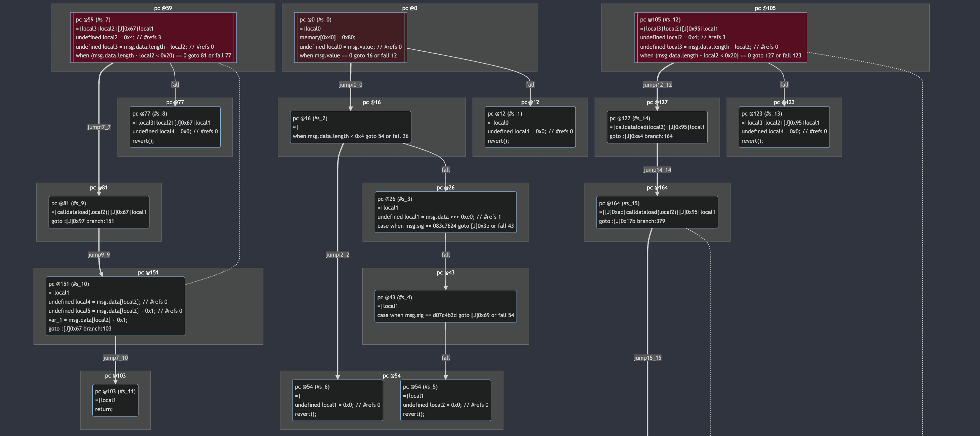Select the pc @105 (#s_12) entry node

[x=720, y=37]
